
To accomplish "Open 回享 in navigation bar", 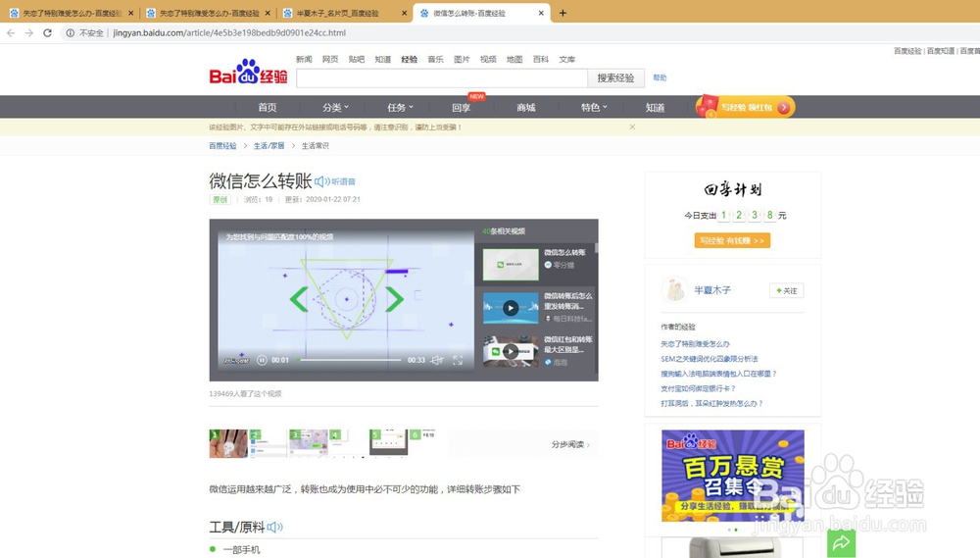I will (462, 108).
